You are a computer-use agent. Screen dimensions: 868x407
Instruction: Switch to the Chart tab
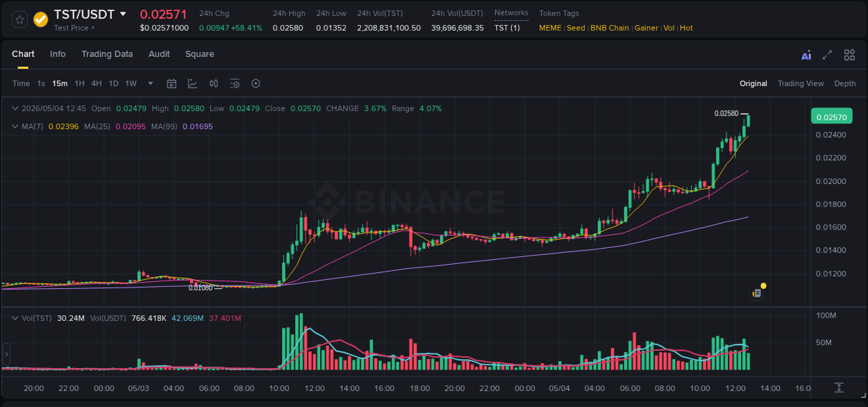[23, 54]
